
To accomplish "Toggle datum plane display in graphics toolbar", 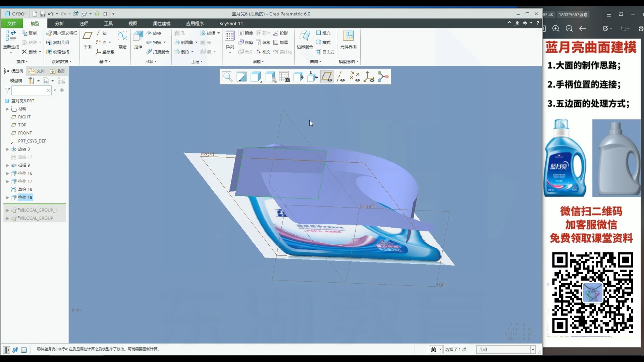I will pos(327,77).
